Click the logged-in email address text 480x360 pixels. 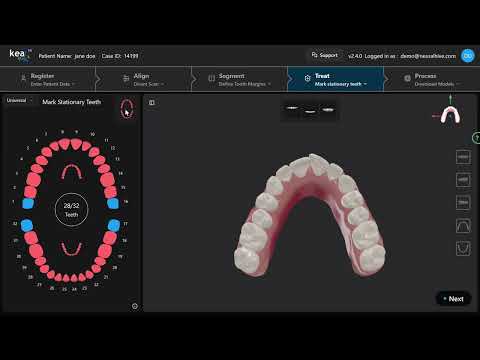coord(428,56)
